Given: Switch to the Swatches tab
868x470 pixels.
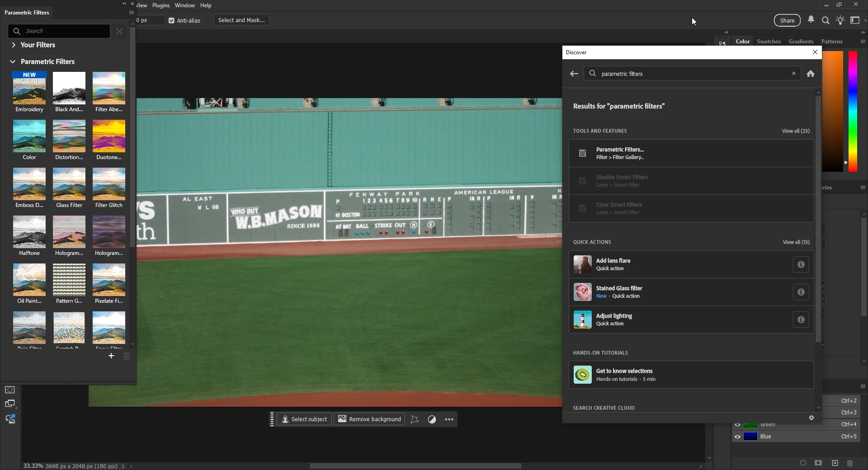Looking at the screenshot, I should [x=769, y=42].
